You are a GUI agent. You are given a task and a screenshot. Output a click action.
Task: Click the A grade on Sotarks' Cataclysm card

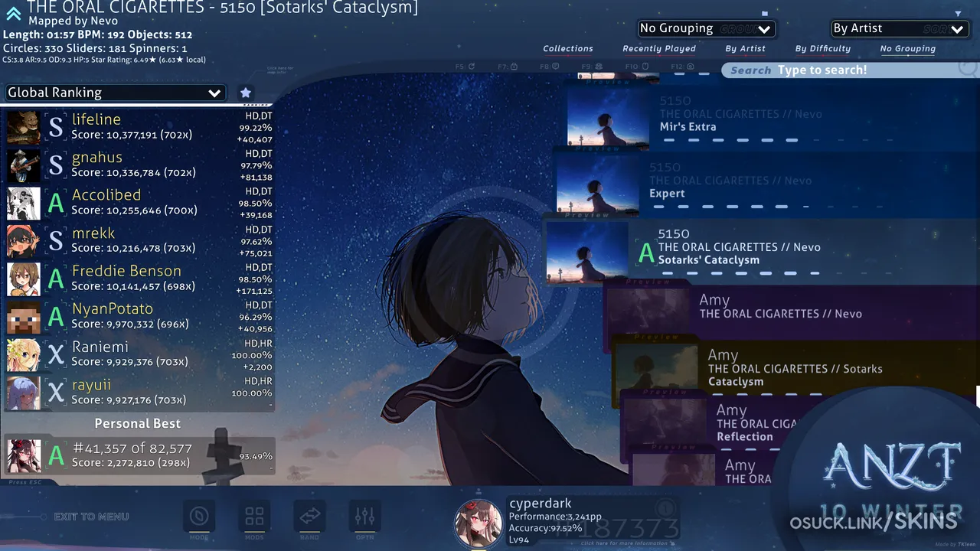[647, 253]
